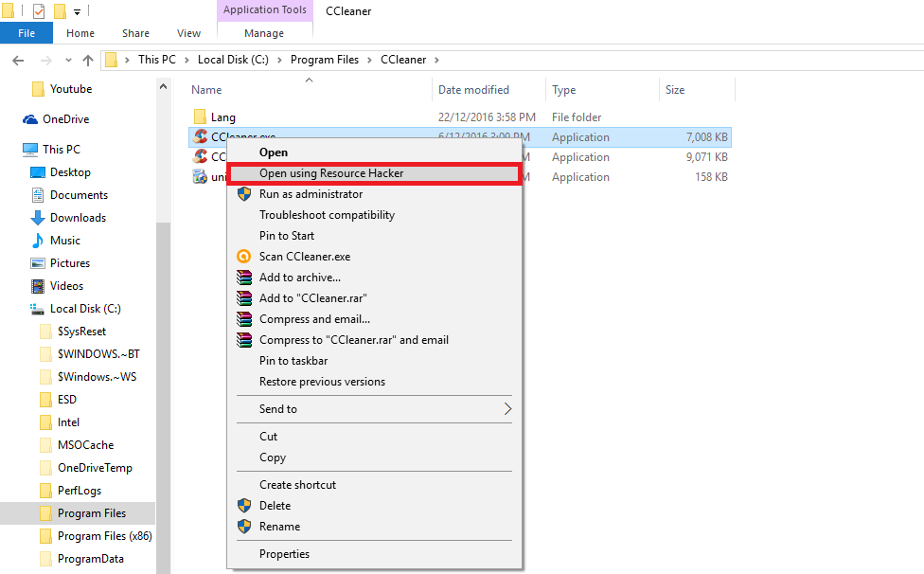
Task: Click the forward navigation arrow
Action: click(x=46, y=60)
